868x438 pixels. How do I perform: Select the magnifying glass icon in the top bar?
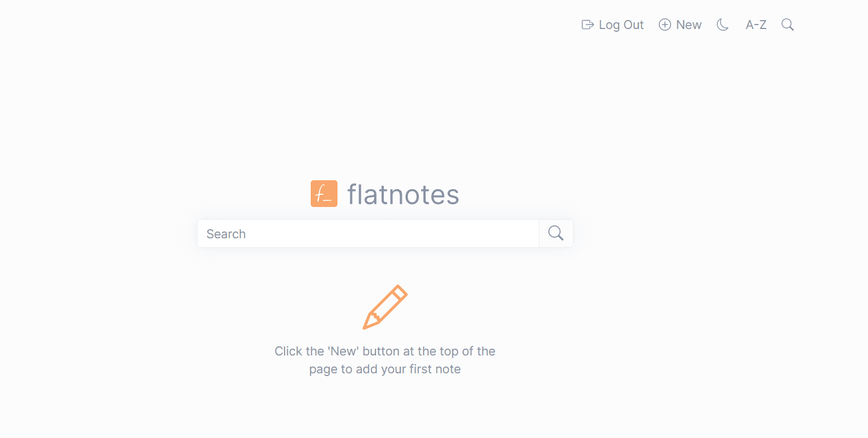click(787, 25)
